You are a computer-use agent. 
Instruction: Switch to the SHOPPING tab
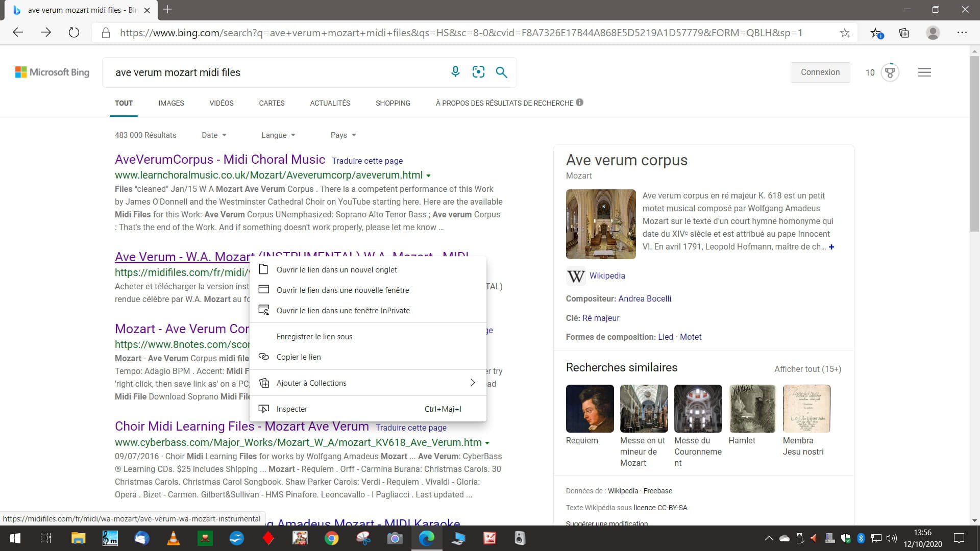(393, 103)
